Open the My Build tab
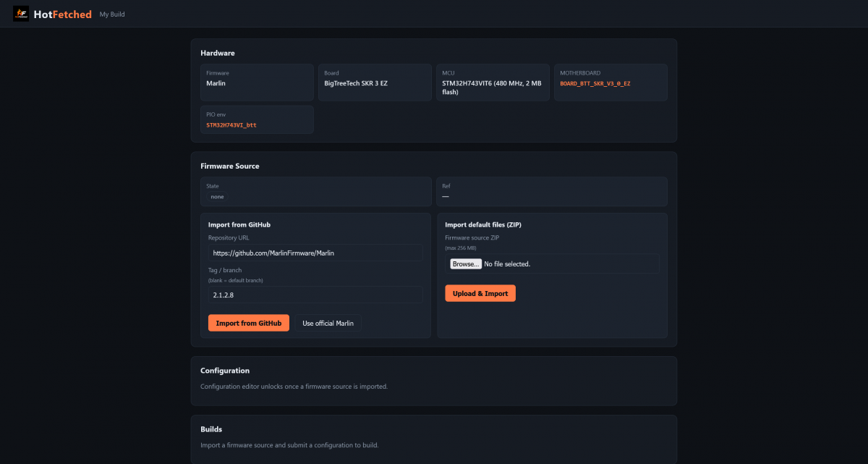 [112, 14]
